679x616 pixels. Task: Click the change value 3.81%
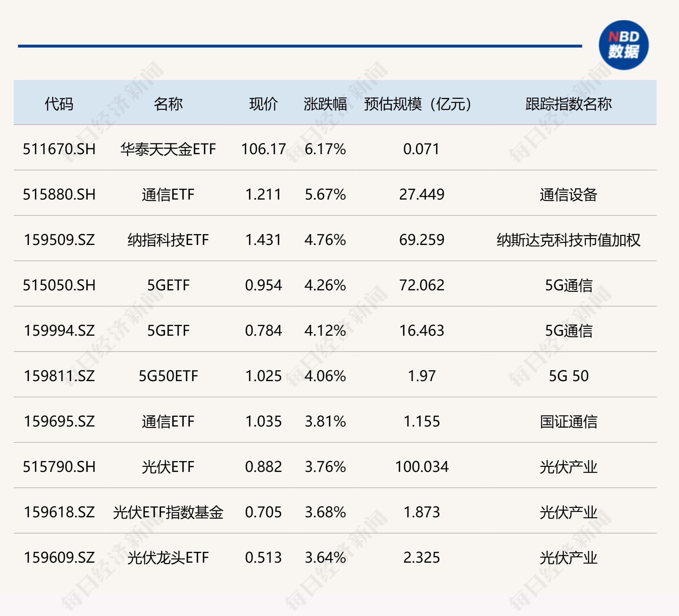325,421
